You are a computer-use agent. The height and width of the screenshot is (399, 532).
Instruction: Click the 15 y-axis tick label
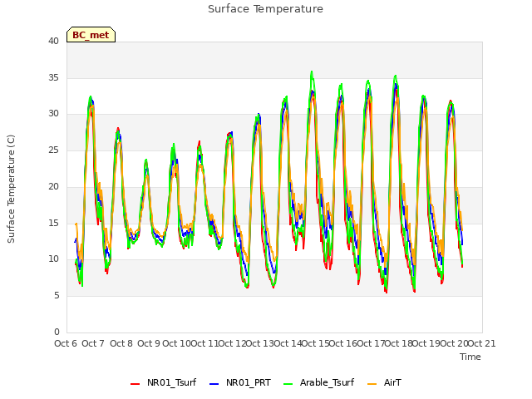tap(53, 223)
